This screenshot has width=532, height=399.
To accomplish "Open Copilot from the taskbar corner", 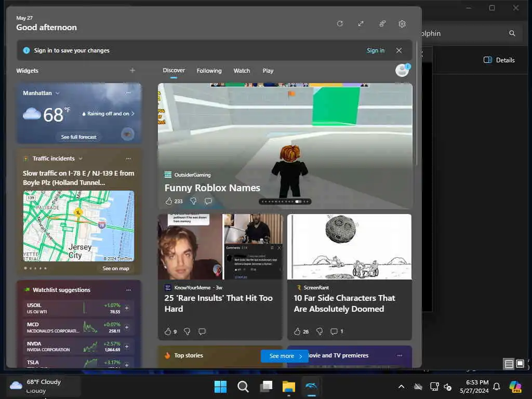I will coord(515,387).
